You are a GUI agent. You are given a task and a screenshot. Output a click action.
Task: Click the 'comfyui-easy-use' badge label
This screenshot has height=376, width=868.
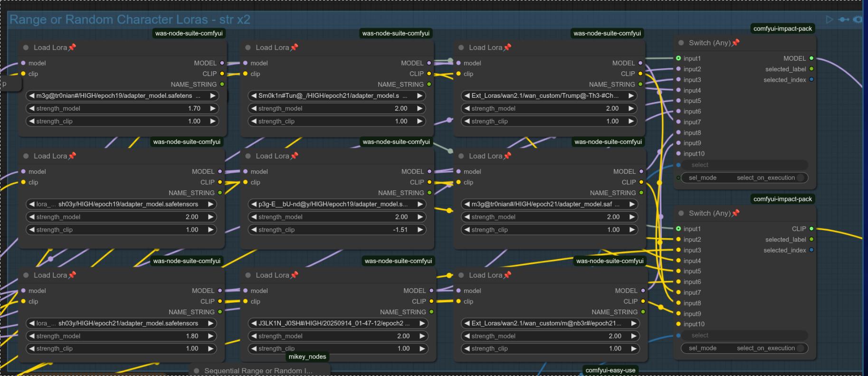[610, 370]
